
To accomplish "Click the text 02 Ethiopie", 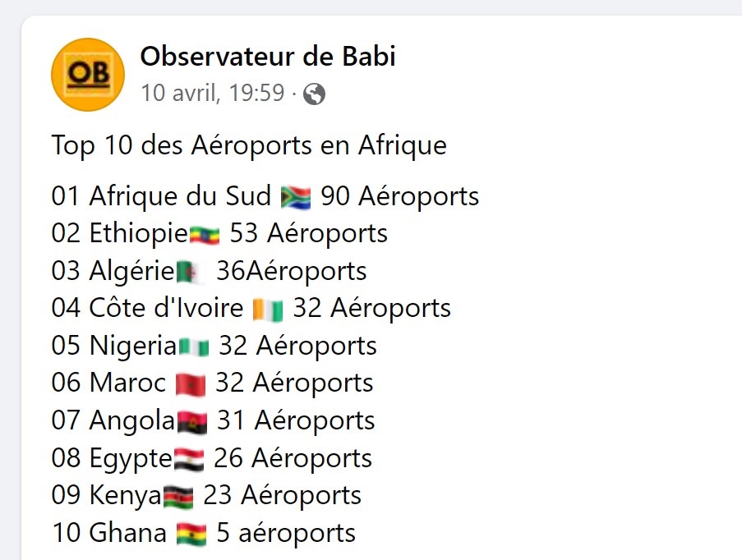I will tap(120, 234).
